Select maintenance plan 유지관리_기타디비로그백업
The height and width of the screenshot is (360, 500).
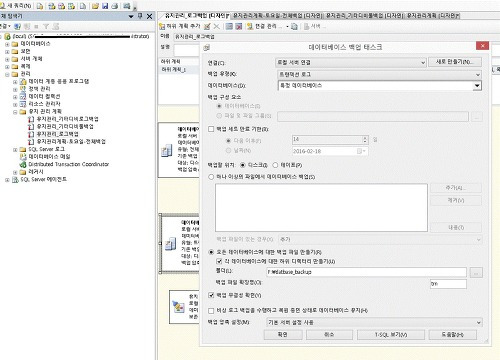tap(67, 119)
